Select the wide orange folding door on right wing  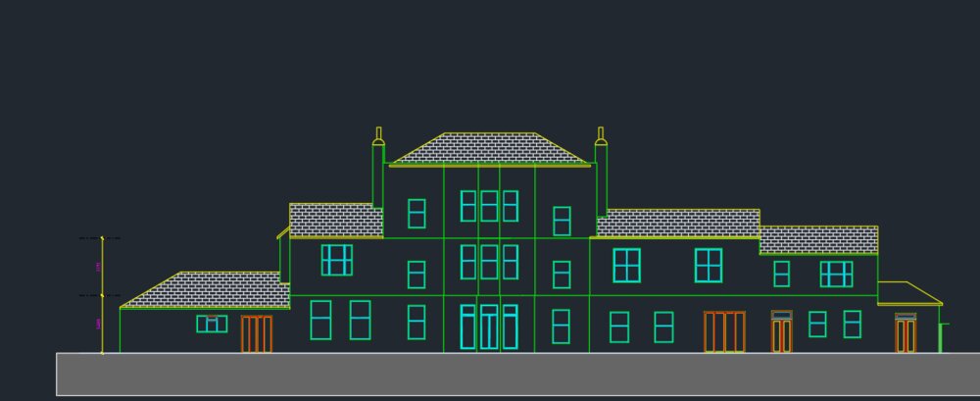724,331
